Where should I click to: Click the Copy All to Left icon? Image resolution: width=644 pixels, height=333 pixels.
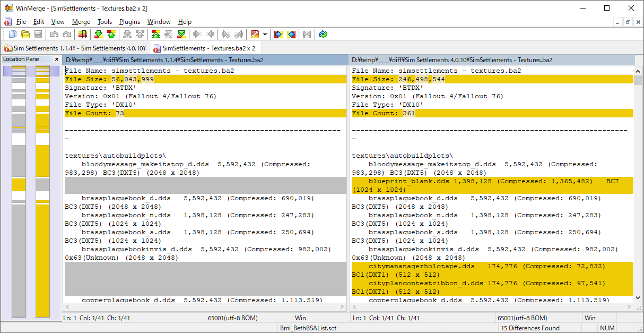[x=291, y=35]
